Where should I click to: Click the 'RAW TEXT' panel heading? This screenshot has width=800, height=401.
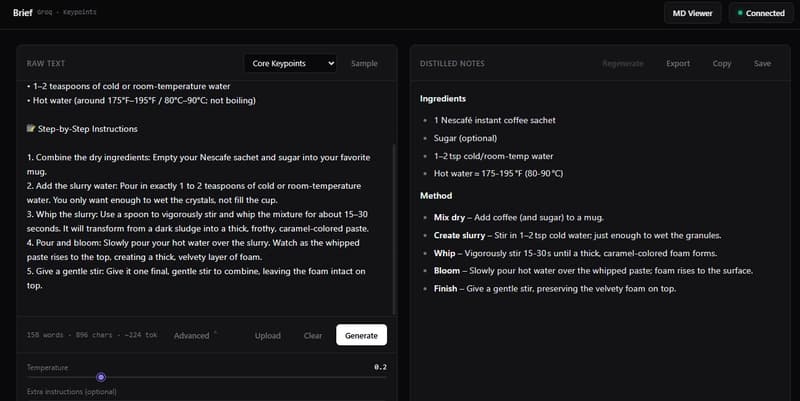46,63
